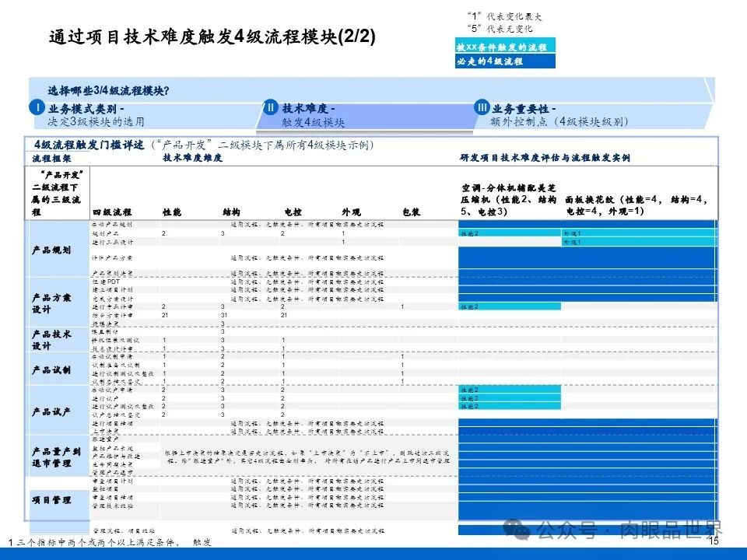Click the circled I step icon

coord(37,107)
